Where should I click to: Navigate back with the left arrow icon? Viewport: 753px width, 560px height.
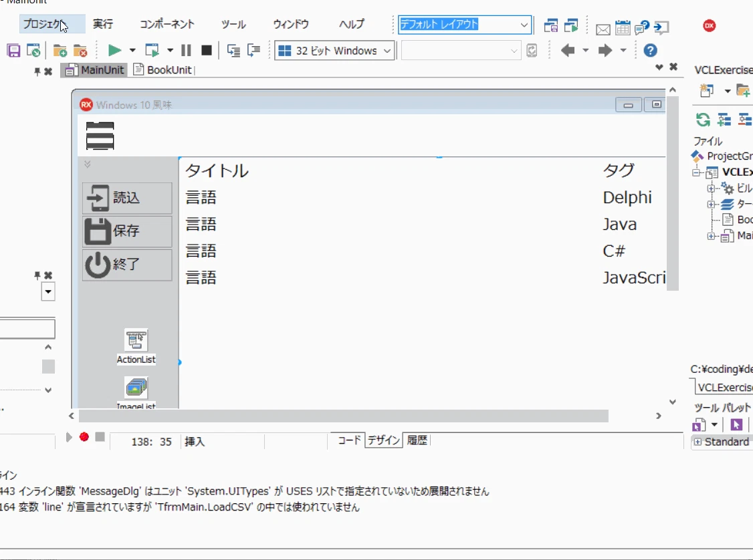568,50
